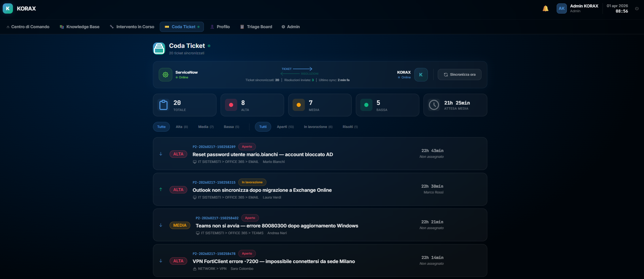This screenshot has width=644, height=279.
Task: Select the Tutte priority filter
Action: click(161, 127)
